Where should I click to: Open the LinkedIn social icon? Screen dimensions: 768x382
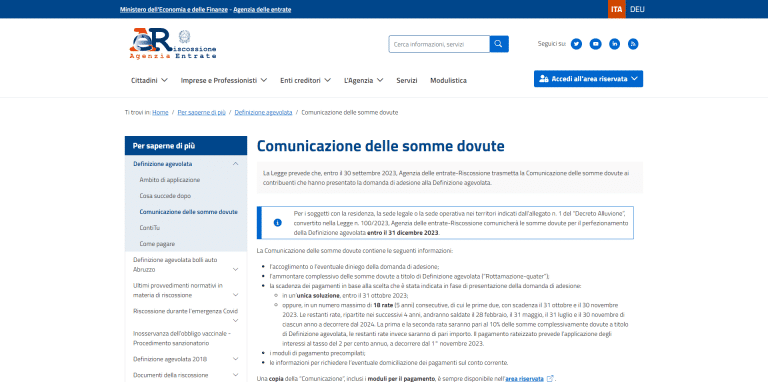pos(614,44)
